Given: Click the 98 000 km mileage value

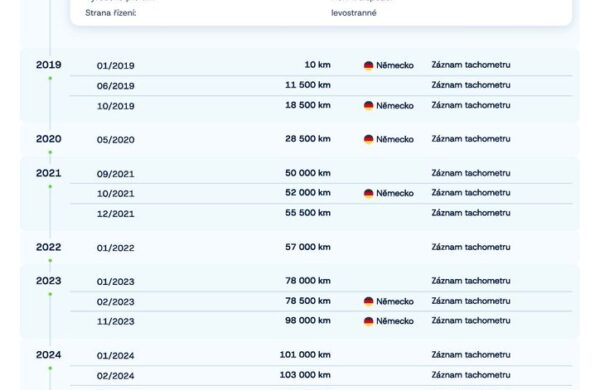Looking at the screenshot, I should pyautogui.click(x=308, y=321).
